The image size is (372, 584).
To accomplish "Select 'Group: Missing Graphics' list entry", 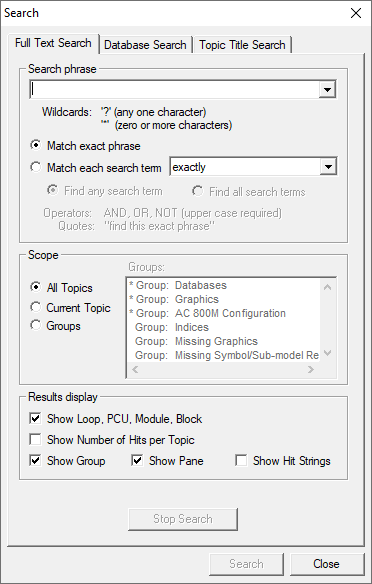I will (223, 341).
